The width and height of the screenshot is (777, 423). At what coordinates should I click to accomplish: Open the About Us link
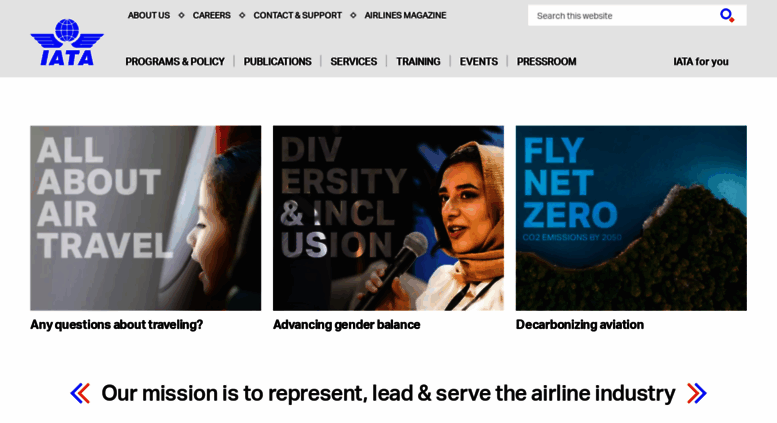click(x=149, y=15)
